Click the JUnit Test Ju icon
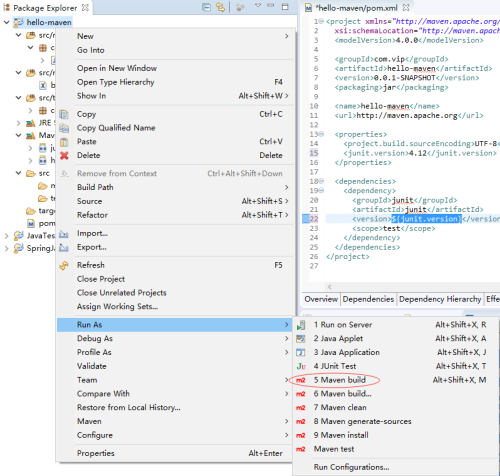The width and height of the screenshot is (500, 476). pyautogui.click(x=301, y=366)
